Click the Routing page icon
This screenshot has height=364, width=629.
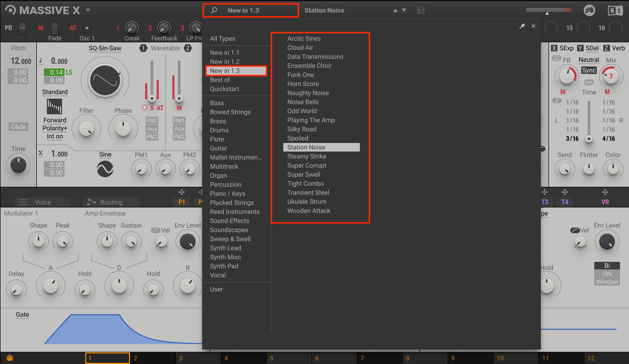[x=91, y=202]
